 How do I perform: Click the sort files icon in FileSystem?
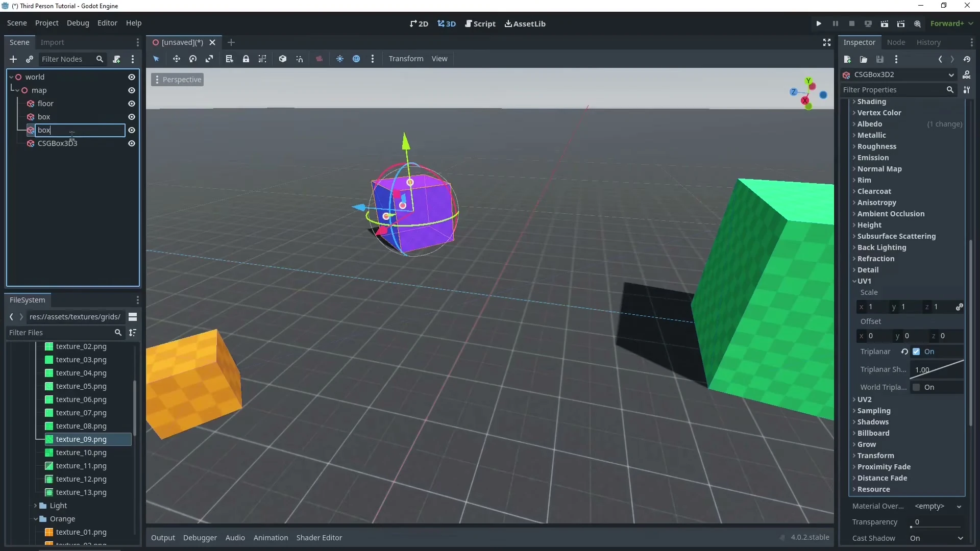point(133,333)
